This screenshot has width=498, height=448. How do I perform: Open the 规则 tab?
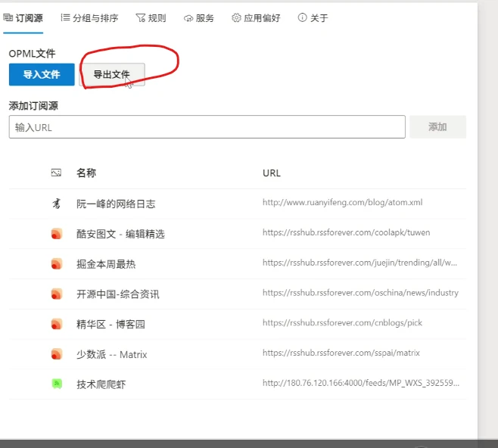[151, 18]
